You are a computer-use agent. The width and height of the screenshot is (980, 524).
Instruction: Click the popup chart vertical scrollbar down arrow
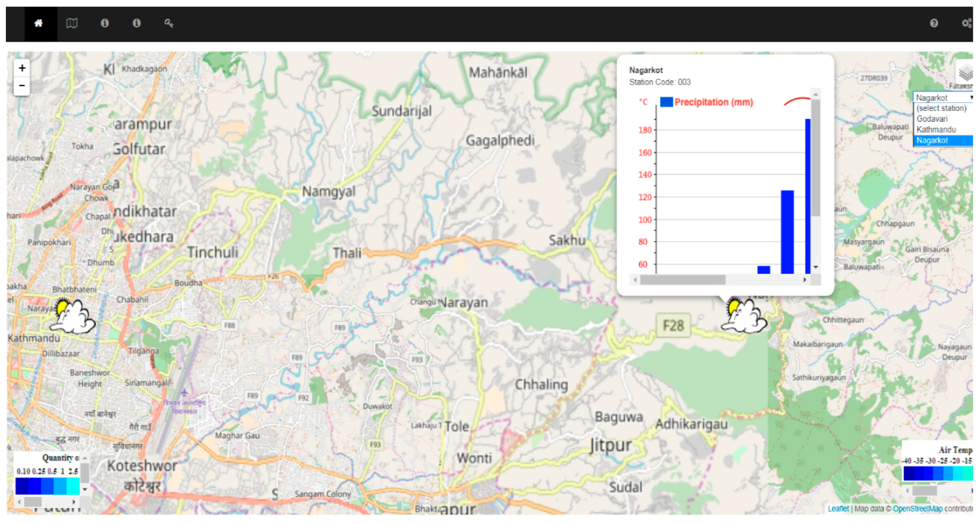816,267
